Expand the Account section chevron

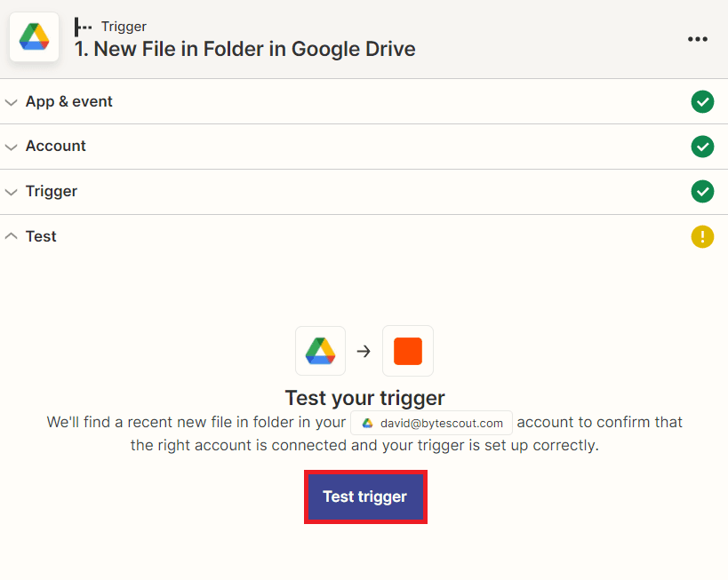tap(11, 147)
